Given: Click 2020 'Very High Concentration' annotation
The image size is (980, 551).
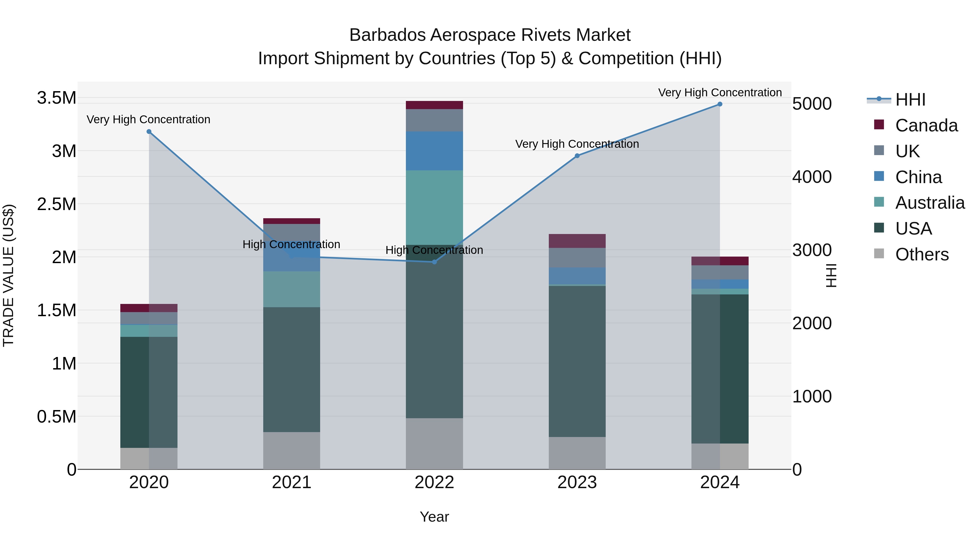Looking at the screenshot, I should click(x=148, y=119).
